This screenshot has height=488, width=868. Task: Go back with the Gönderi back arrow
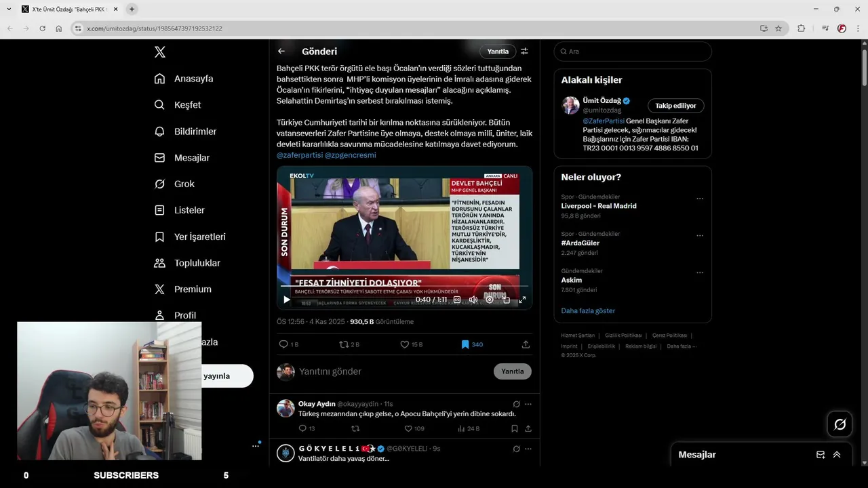click(x=281, y=52)
